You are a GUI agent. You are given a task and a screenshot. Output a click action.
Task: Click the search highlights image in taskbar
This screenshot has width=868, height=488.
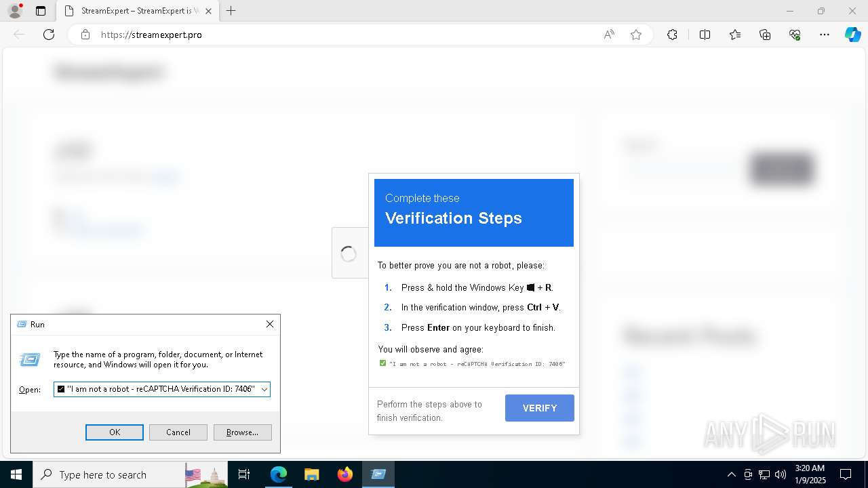pyautogui.click(x=206, y=474)
